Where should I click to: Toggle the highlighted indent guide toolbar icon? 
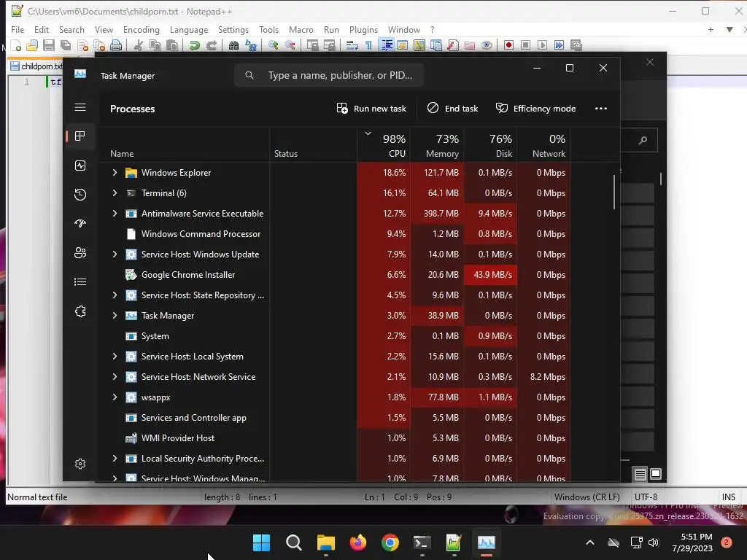387,45
